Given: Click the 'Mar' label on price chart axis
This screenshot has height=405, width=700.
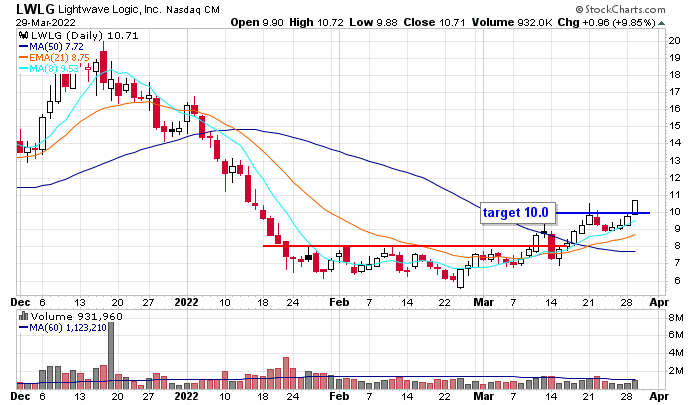Looking at the screenshot, I should pyautogui.click(x=483, y=302).
